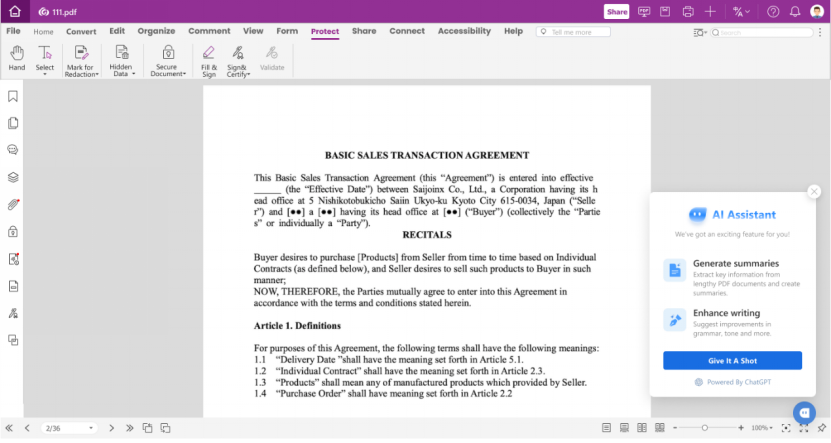Open Bookmarks panel in left sidebar

tap(13, 97)
